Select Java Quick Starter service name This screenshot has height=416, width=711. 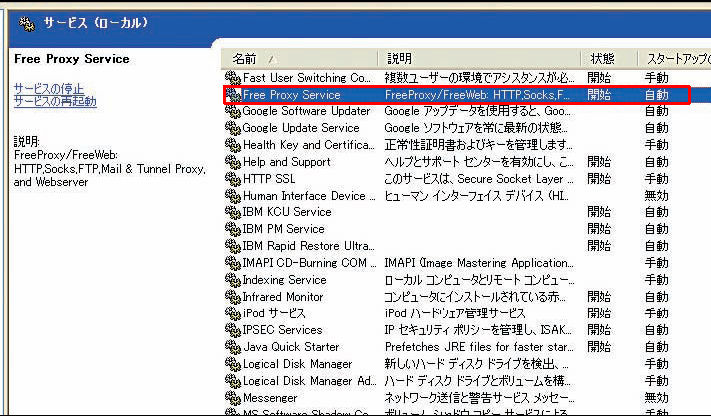tap(291, 347)
